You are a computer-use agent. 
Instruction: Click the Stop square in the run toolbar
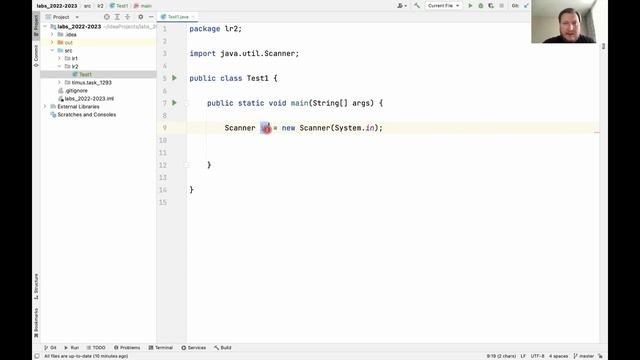[502, 6]
